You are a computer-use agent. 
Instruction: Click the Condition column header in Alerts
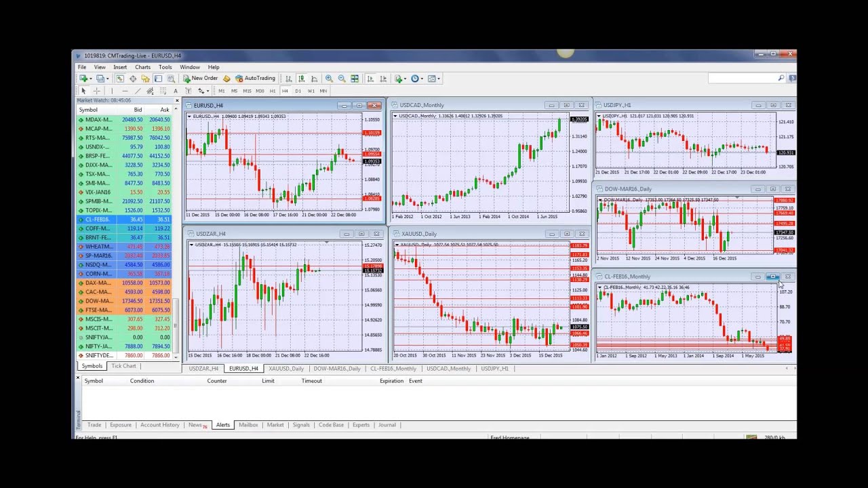click(142, 381)
